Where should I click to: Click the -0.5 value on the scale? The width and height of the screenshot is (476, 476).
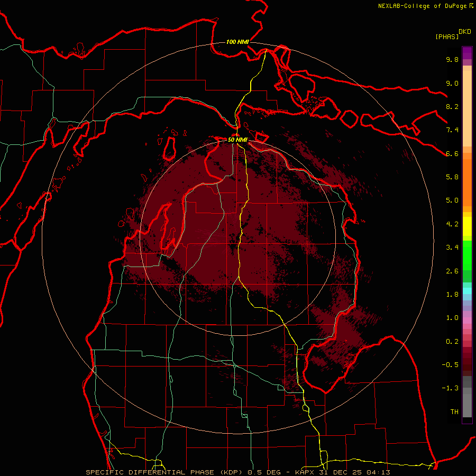pyautogui.click(x=450, y=365)
